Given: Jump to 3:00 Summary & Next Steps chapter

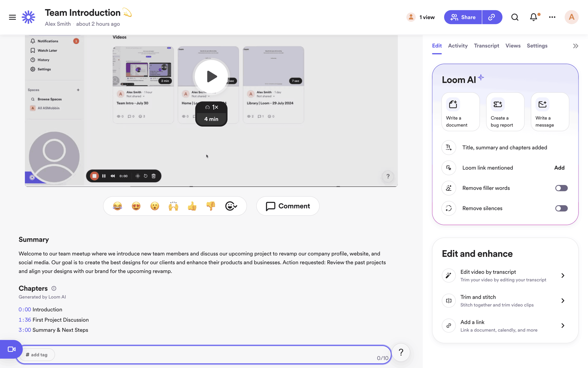Looking at the screenshot, I should pyautogui.click(x=53, y=330).
